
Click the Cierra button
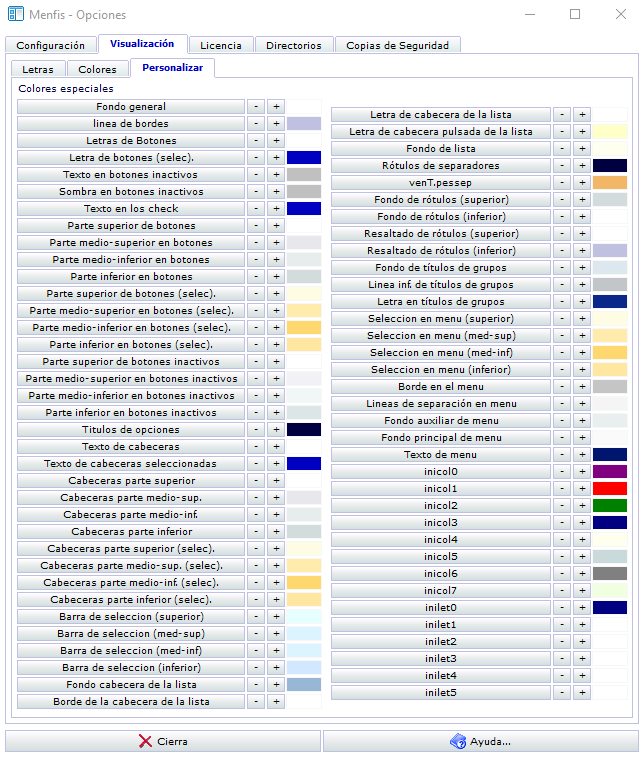click(x=163, y=741)
